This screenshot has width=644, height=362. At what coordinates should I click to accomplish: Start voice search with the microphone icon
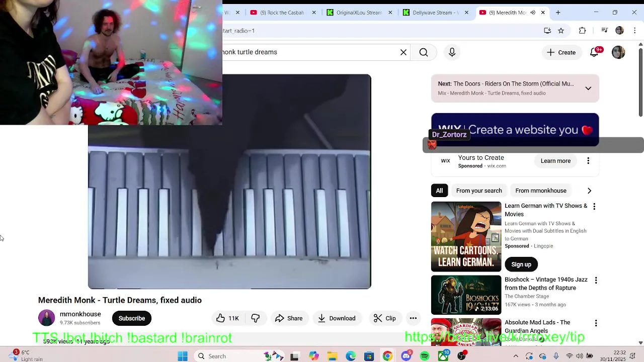(452, 52)
